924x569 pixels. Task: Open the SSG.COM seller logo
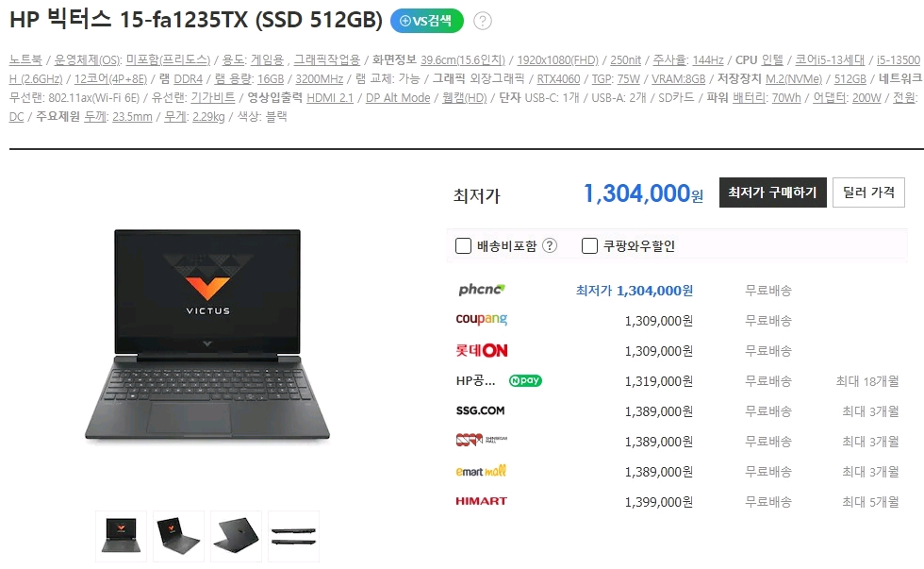480,410
